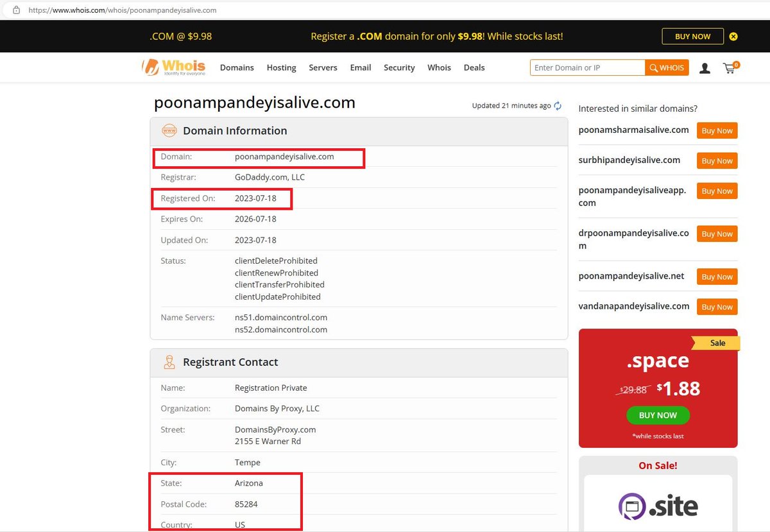The height and width of the screenshot is (532, 770).
Task: Select City value Tempe
Action: pyautogui.click(x=248, y=462)
